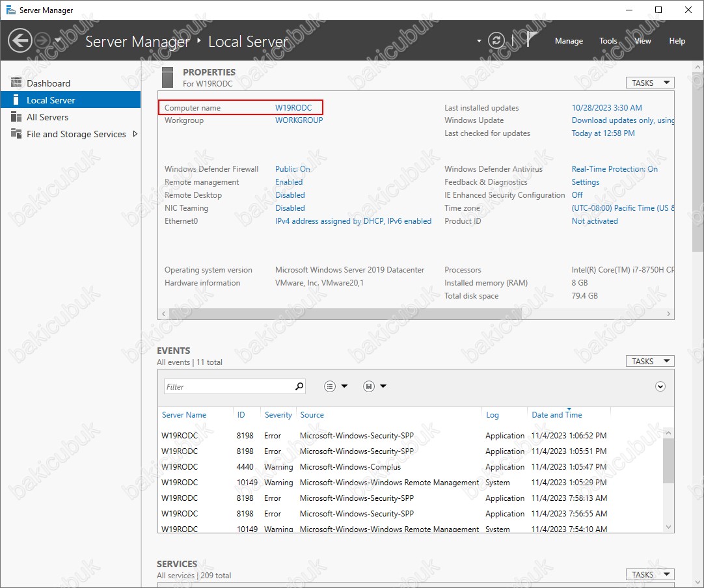
Task: Click the events list scroll up arrow
Action: click(668, 433)
